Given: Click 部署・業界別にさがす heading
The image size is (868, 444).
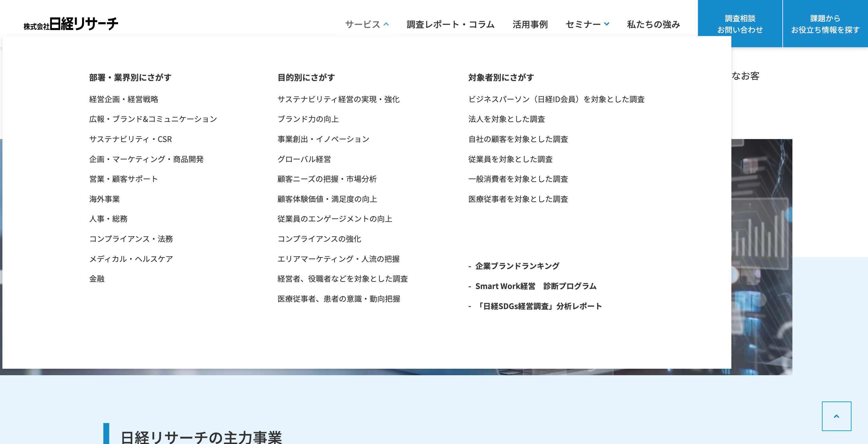Looking at the screenshot, I should (x=130, y=77).
